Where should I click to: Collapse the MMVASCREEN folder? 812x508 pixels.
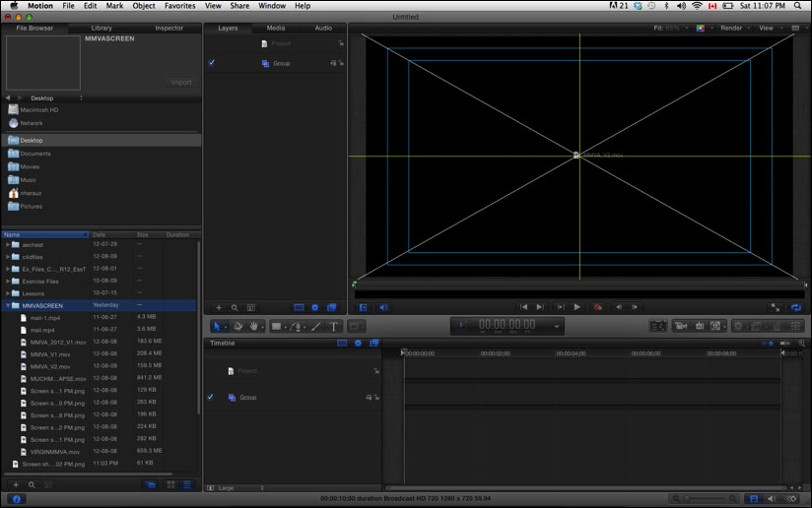(x=8, y=305)
